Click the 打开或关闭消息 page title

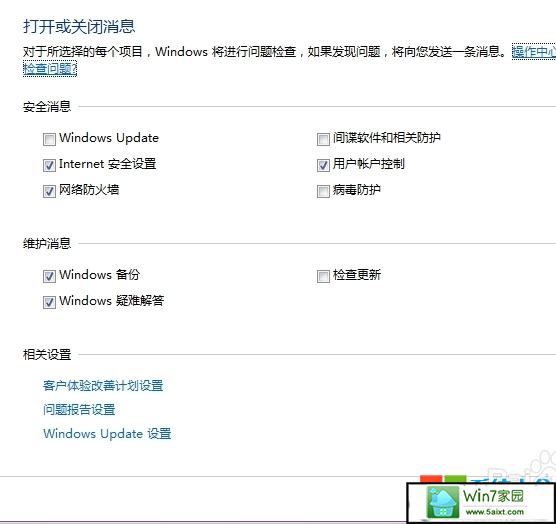(79, 27)
